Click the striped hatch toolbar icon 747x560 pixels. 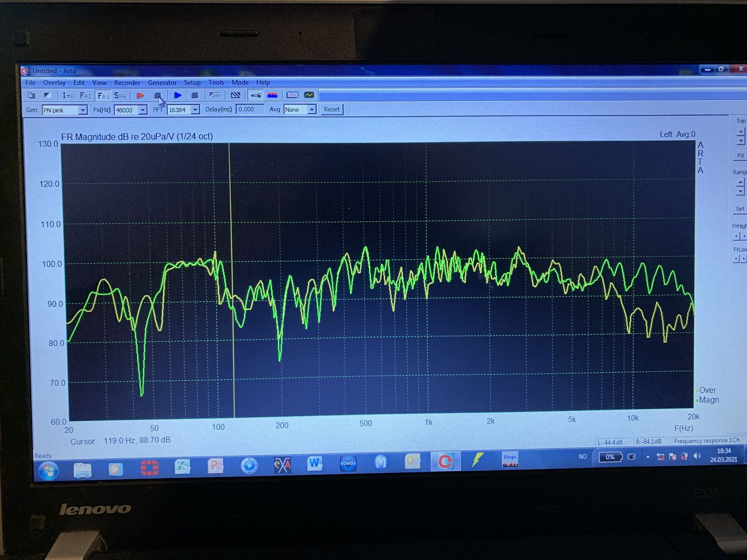pos(236,95)
